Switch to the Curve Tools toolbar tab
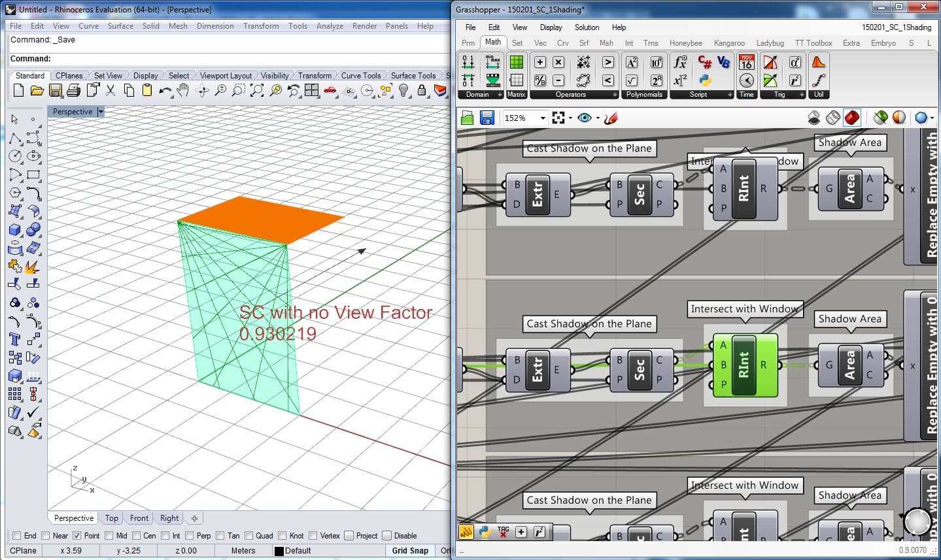This screenshot has width=941, height=560. tap(360, 76)
